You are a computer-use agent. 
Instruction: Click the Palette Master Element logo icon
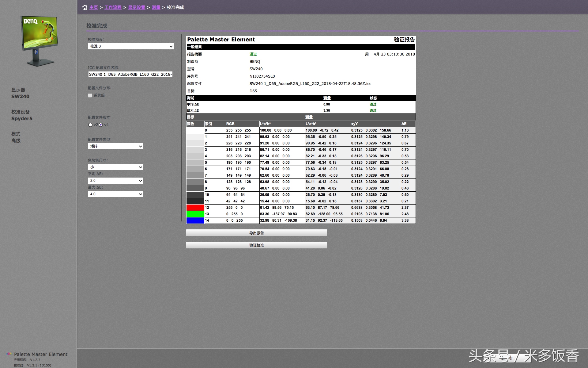(x=9, y=354)
